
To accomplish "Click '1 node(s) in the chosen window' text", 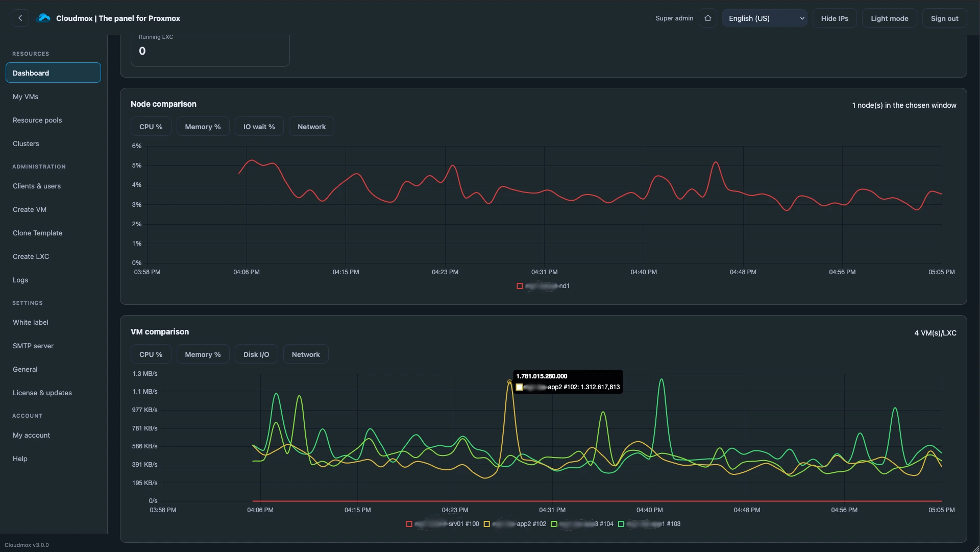I will click(904, 105).
